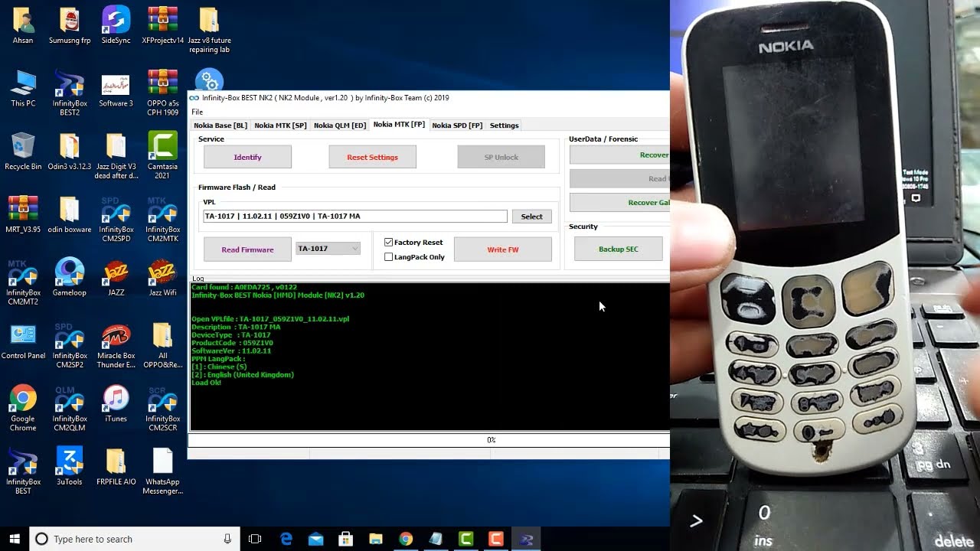Open the Ahsan user folder icon

[23, 25]
